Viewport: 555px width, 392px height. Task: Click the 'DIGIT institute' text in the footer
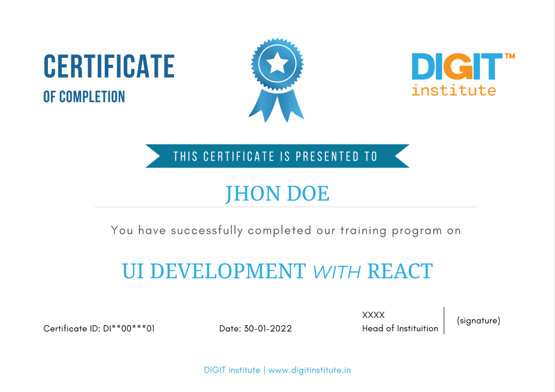231,370
